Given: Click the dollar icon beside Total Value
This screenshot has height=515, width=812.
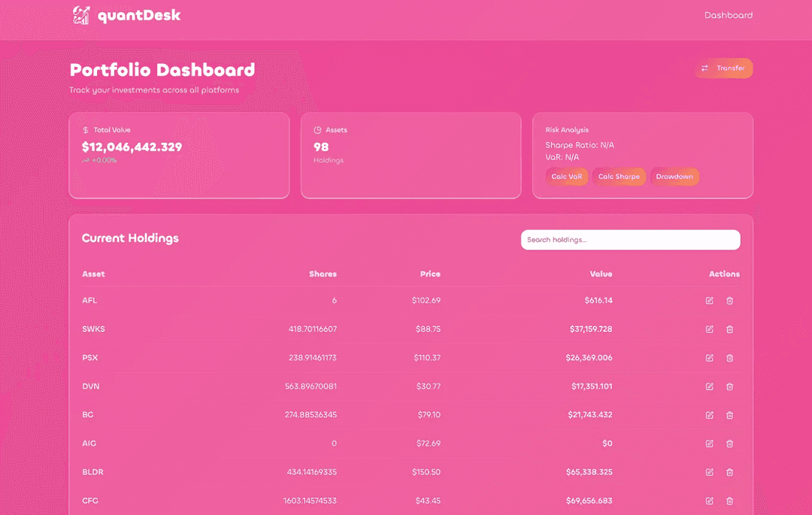Looking at the screenshot, I should (85, 129).
